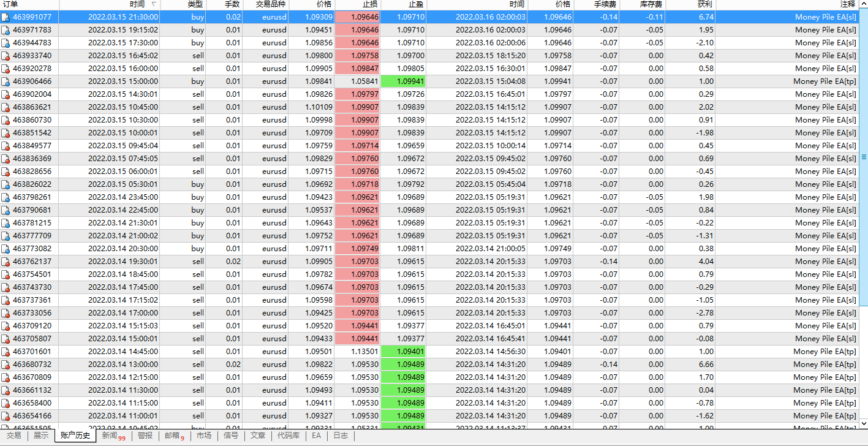Click the order icon for order 463906466
Screen dimensions: 868x446
point(6,81)
